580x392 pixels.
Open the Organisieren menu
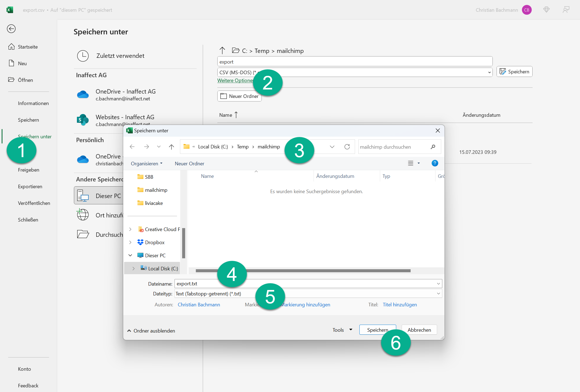146,163
